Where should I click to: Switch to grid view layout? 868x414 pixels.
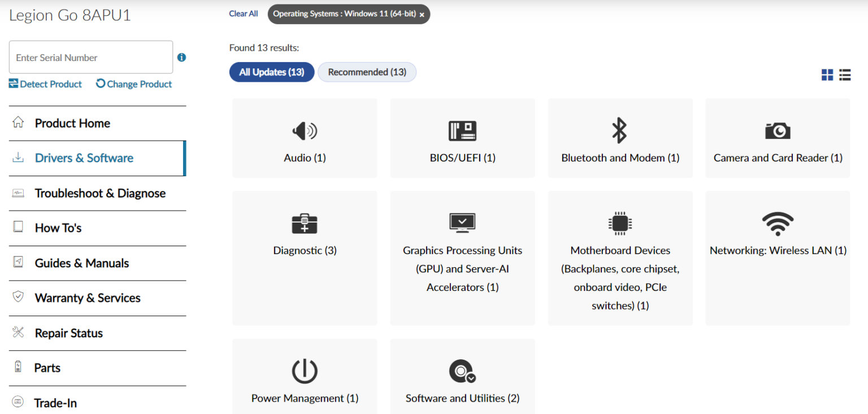[x=827, y=74]
